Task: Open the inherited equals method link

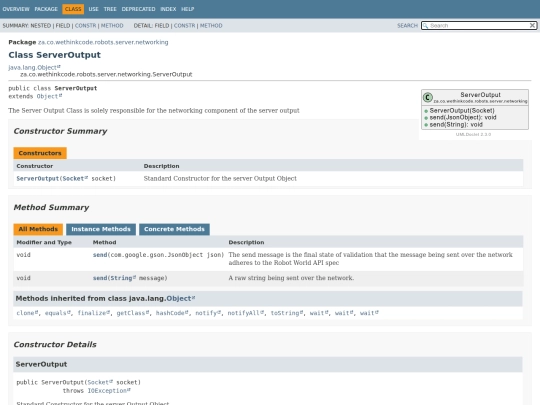Action: coord(58,313)
